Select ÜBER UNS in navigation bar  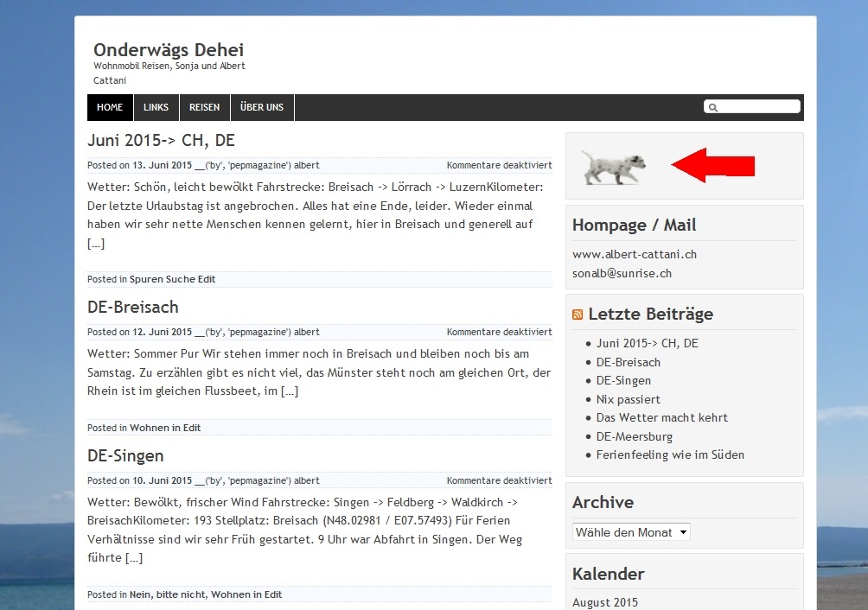click(x=262, y=108)
